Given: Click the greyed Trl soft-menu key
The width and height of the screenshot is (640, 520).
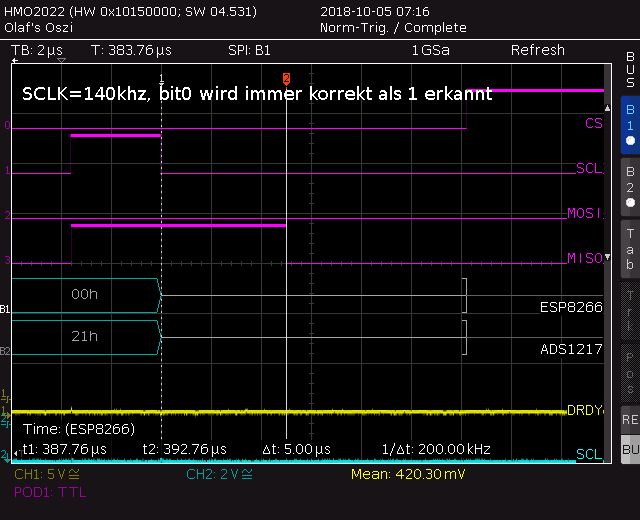Looking at the screenshot, I should (x=630, y=310).
